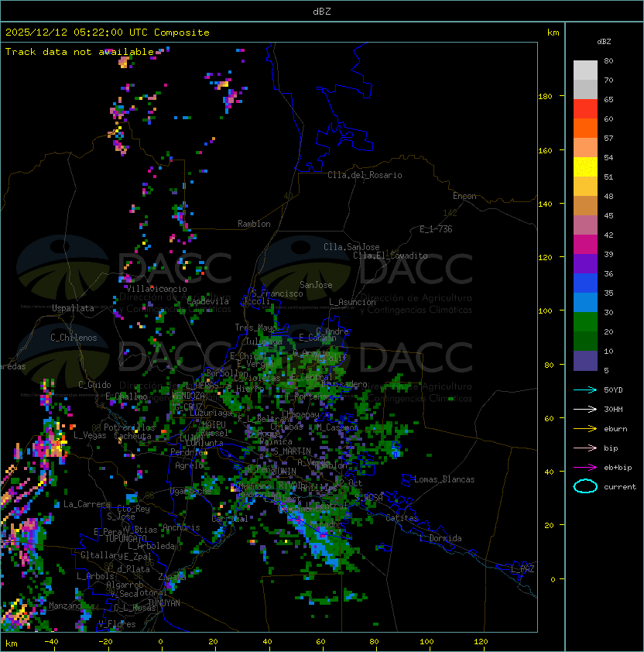Click the 'Ugarteche' map label

(191, 492)
